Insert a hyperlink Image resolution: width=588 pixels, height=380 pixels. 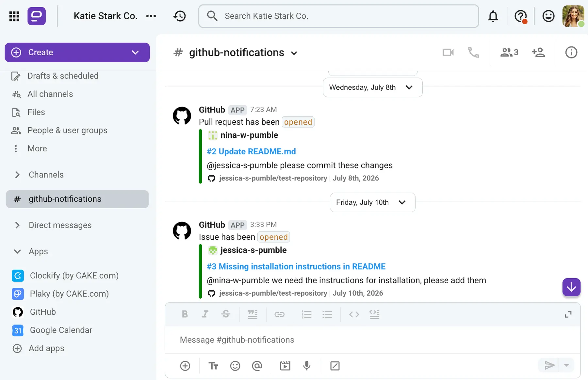pos(279,314)
